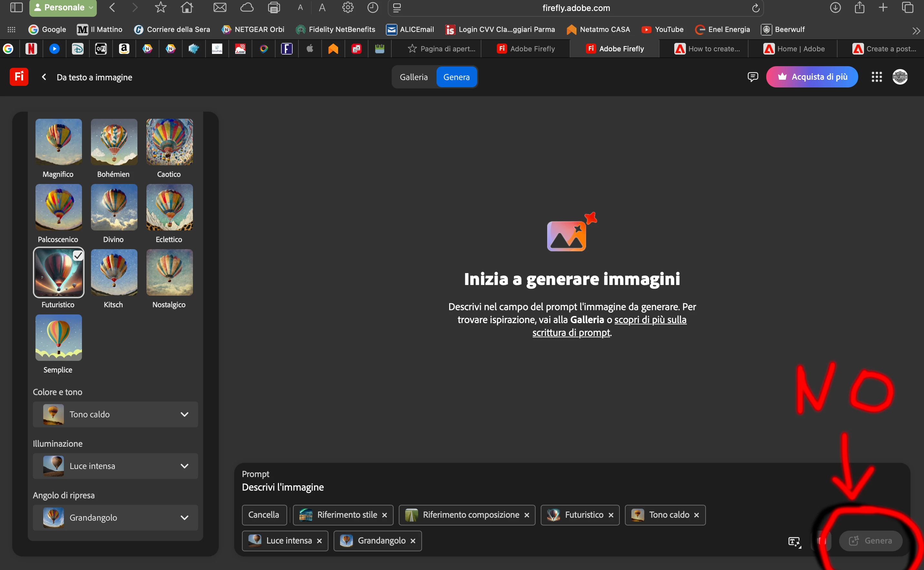Open the feedback chat bubble icon
The height and width of the screenshot is (570, 924).
point(753,77)
